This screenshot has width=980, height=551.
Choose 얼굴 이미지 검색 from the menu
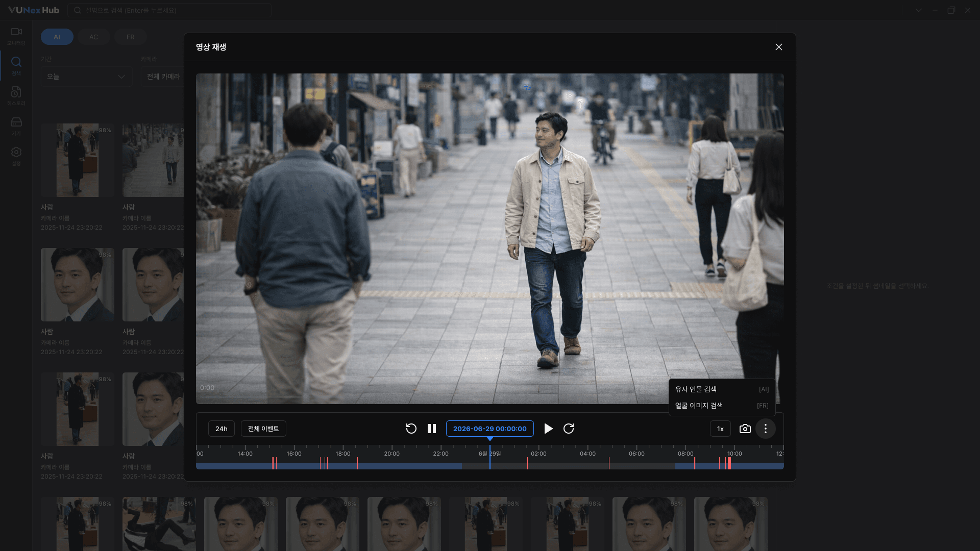pyautogui.click(x=722, y=406)
